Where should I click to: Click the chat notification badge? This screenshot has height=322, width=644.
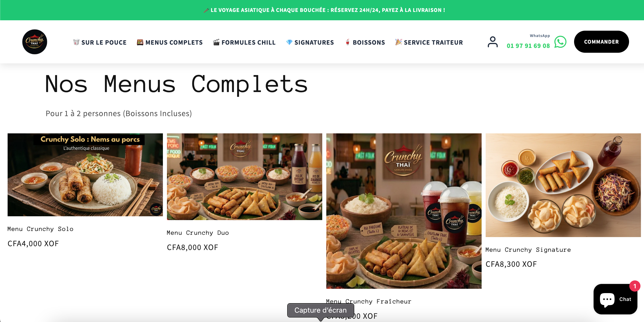tap(635, 286)
